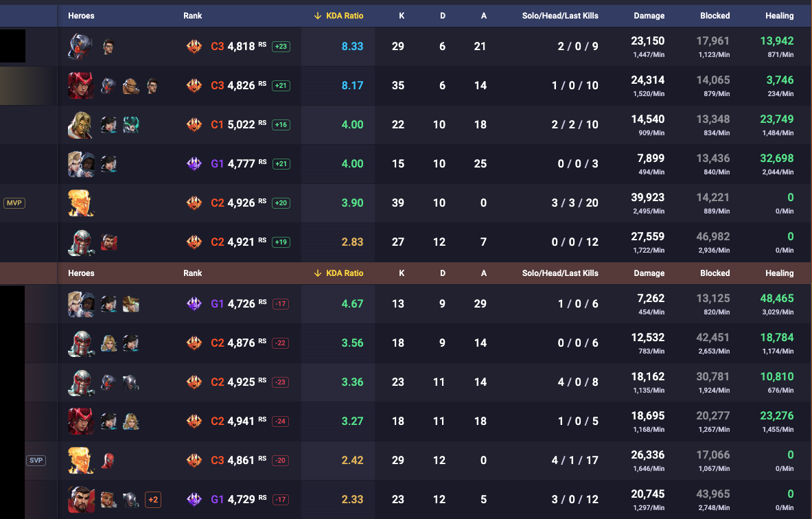Click the MVP badge

14,203
